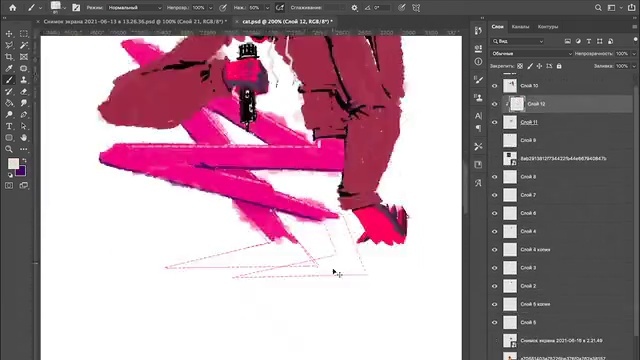Open brush opacity slider dropdown
This screenshot has height=360, width=640.
click(x=211, y=8)
